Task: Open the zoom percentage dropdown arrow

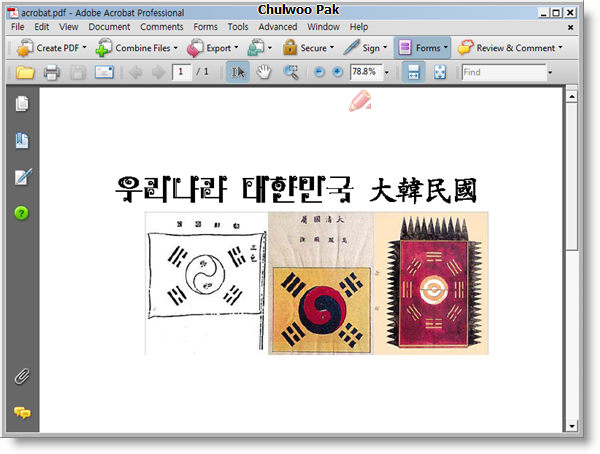Action: [387, 72]
